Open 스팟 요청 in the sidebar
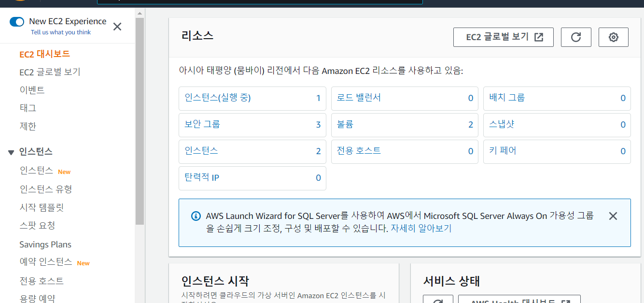This screenshot has height=303, width=644. pos(37,226)
